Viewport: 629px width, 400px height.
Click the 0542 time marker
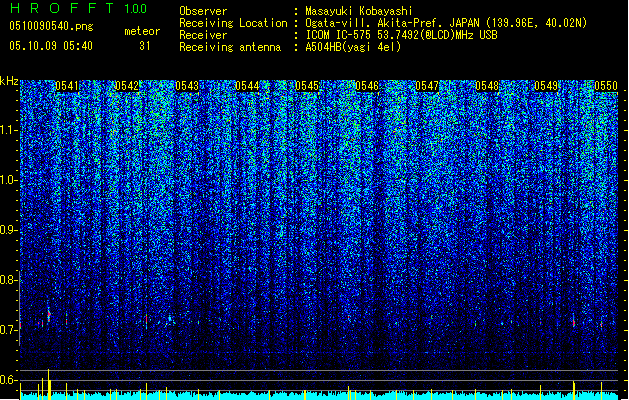pyautogui.click(x=127, y=86)
